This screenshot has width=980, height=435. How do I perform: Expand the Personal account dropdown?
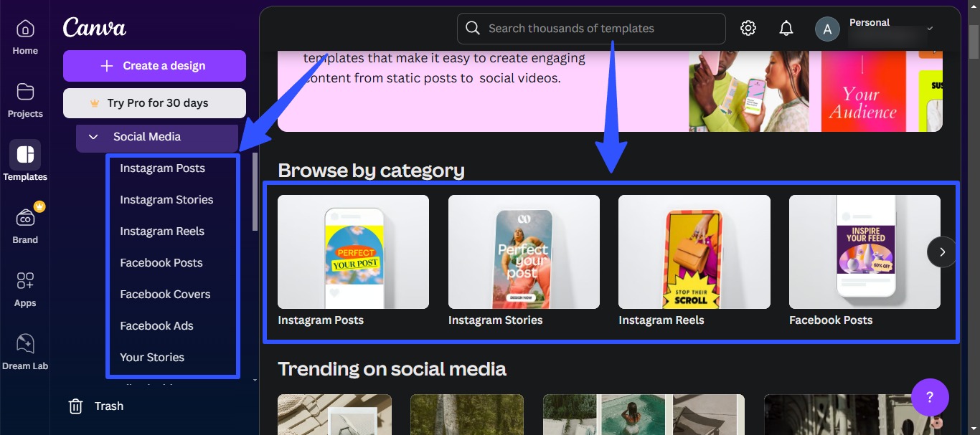930,28
